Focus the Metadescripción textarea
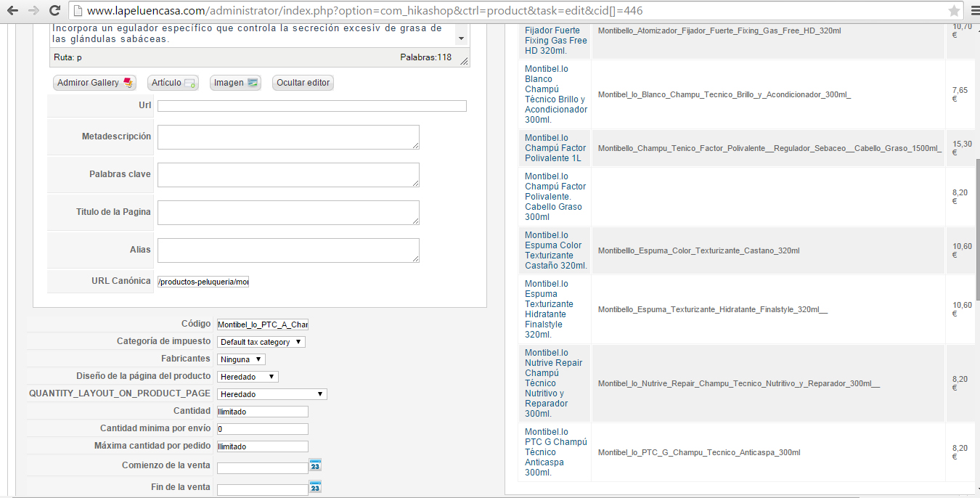 (288, 137)
